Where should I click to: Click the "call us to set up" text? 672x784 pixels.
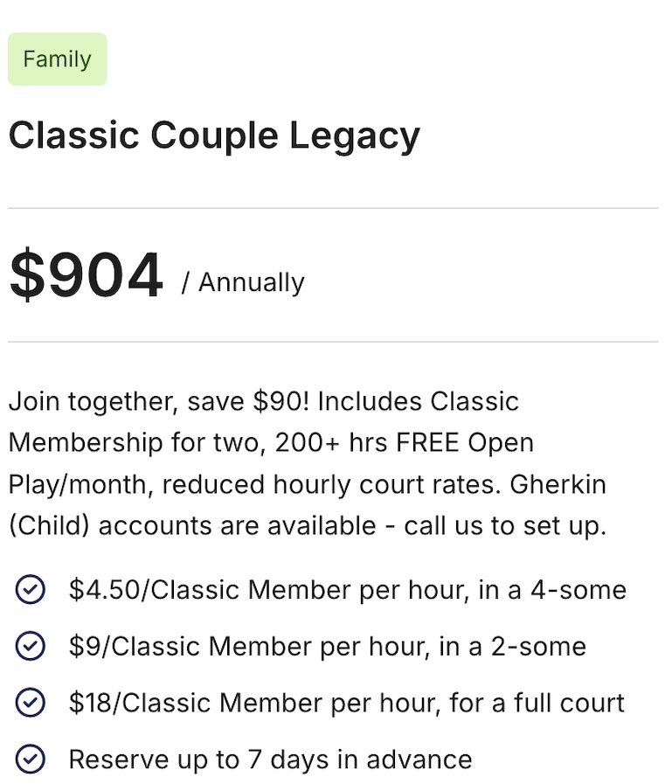pos(504,526)
